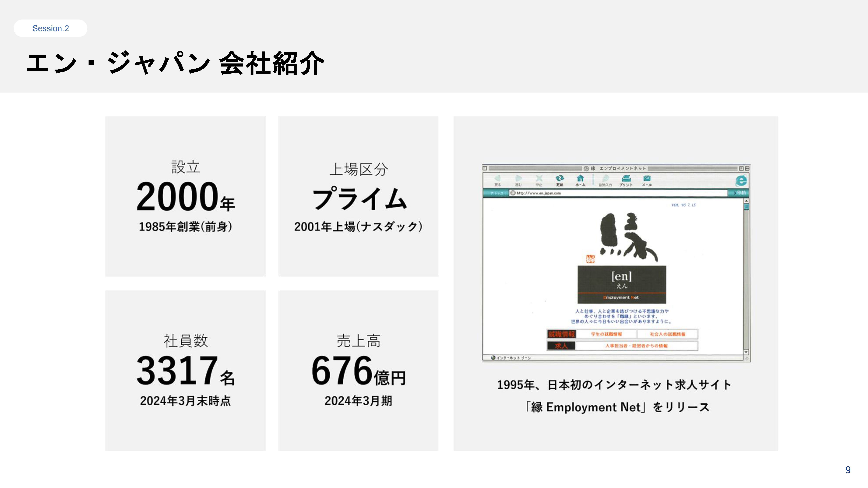
Task: Click the 2024年3月末時点 text
Action: 186,401
